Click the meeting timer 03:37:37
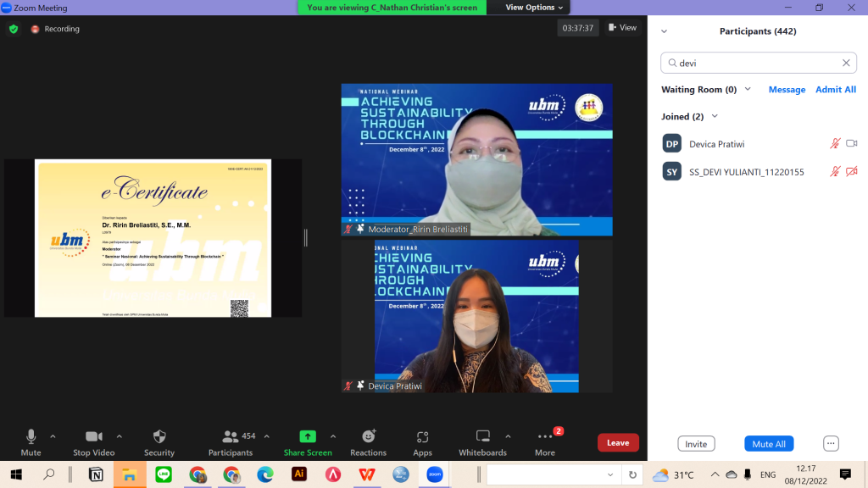 (x=578, y=28)
